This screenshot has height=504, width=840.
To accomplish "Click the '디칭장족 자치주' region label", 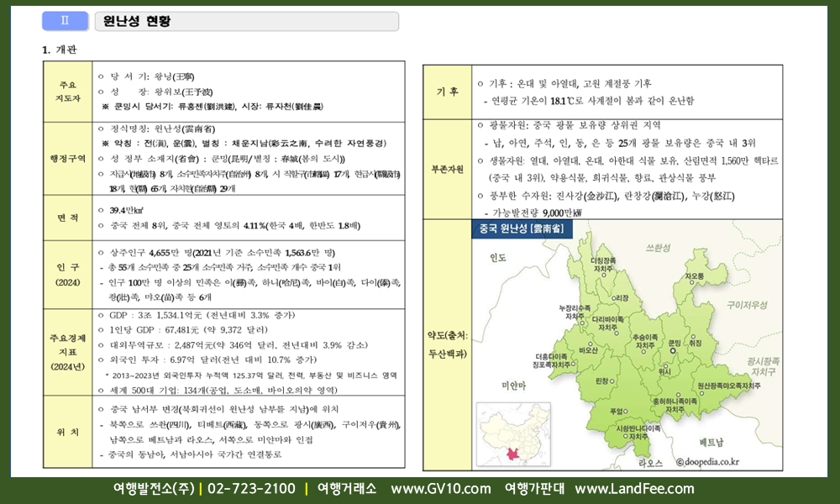I will (603, 265).
